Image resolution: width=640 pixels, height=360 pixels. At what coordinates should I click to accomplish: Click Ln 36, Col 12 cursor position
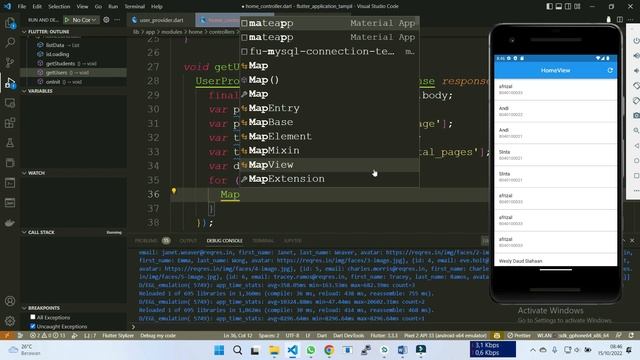pyautogui.click(x=238, y=336)
